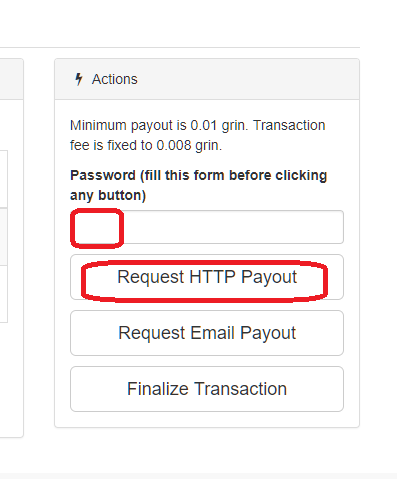Viewport: 397px width, 479px height.
Task: Click the gray Actions header bar empty area
Action: pyautogui.click(x=247, y=79)
